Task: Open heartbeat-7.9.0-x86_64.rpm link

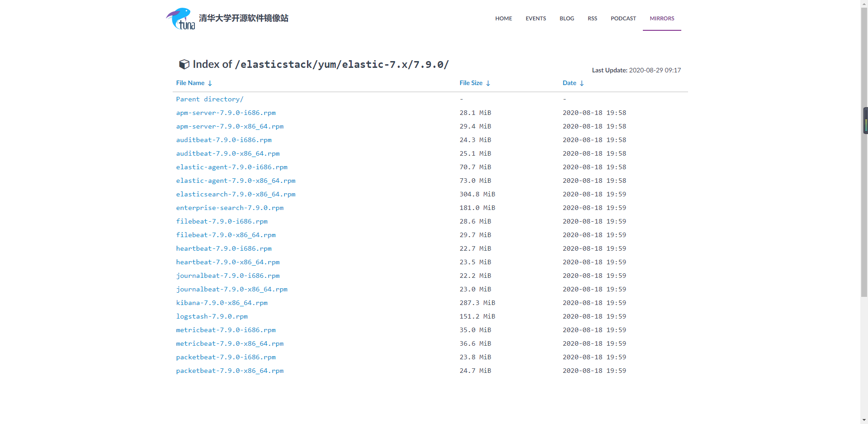Action: pyautogui.click(x=228, y=262)
